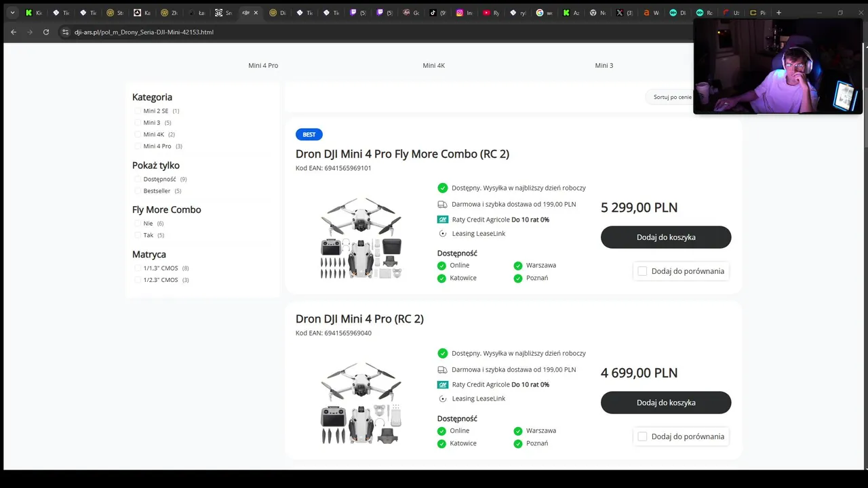The width and height of the screenshot is (868, 488).
Task: Switch to the 'Sn' tab
Action: click(222, 13)
